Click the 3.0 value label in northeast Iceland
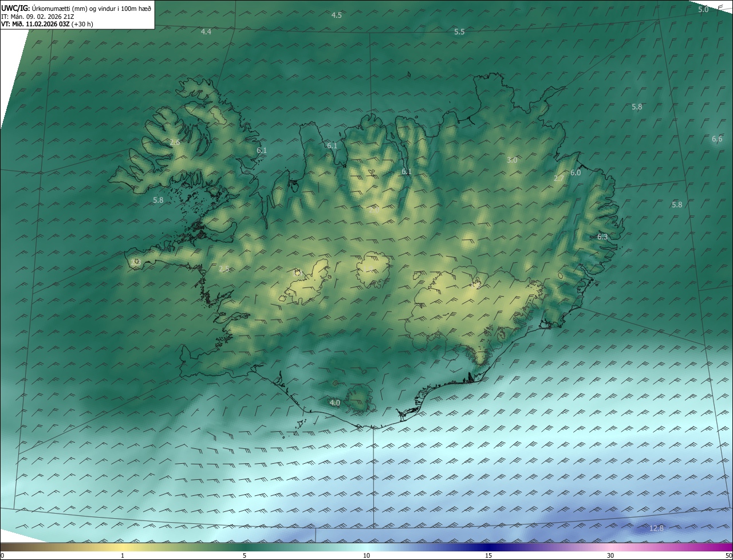Screen dimensions: 733x560 (x=512, y=160)
